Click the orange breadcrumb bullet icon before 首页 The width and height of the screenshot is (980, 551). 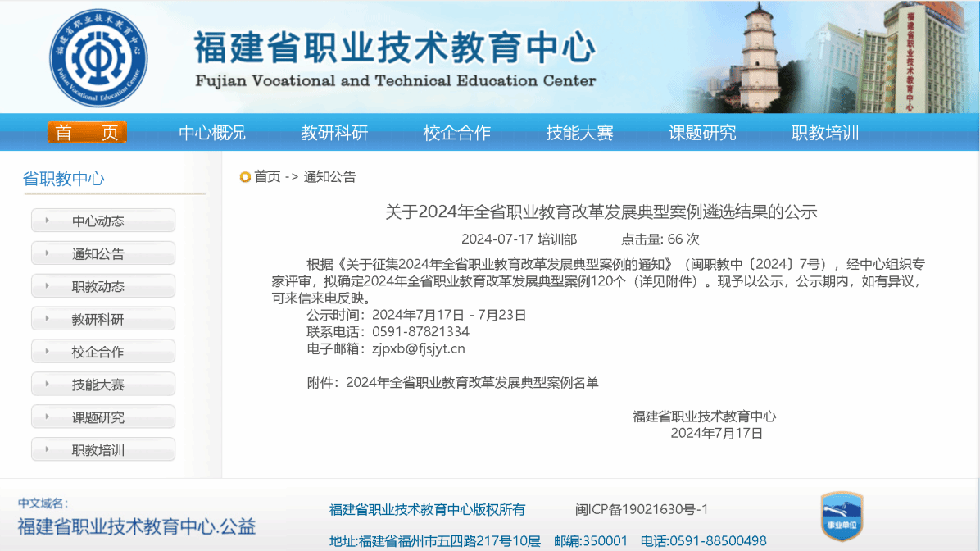pos(245,177)
